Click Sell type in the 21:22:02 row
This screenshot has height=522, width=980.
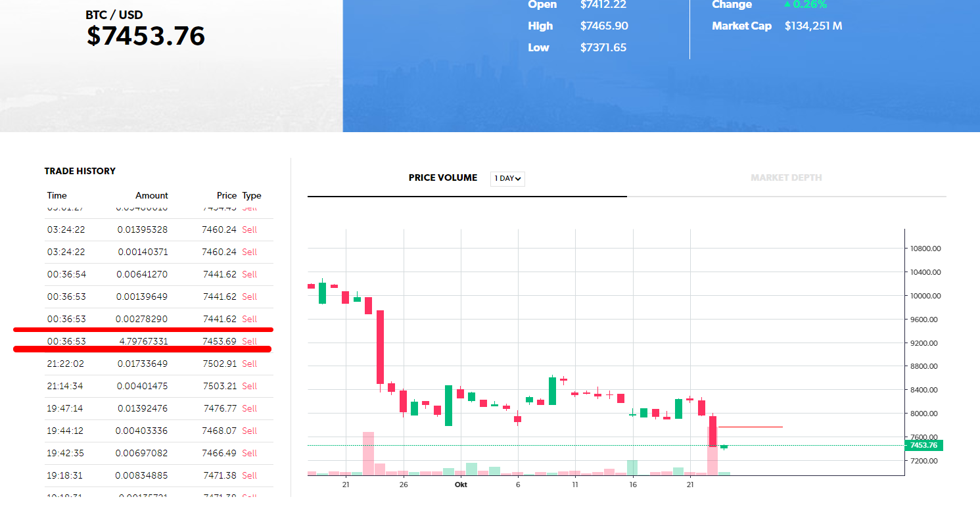[249, 364]
